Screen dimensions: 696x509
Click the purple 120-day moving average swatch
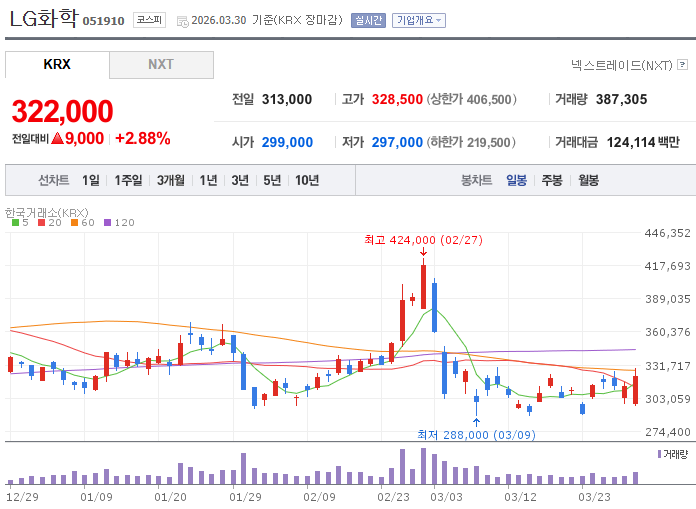coord(107,223)
